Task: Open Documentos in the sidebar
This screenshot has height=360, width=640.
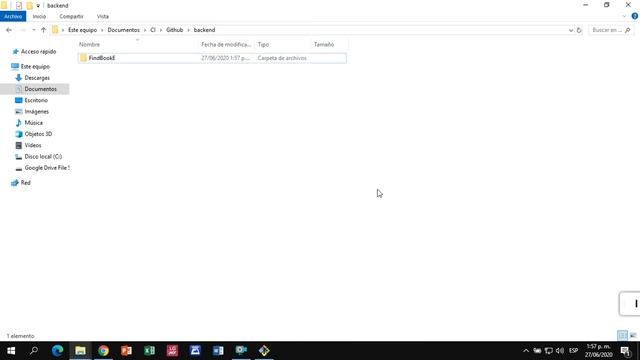Action: click(x=40, y=89)
